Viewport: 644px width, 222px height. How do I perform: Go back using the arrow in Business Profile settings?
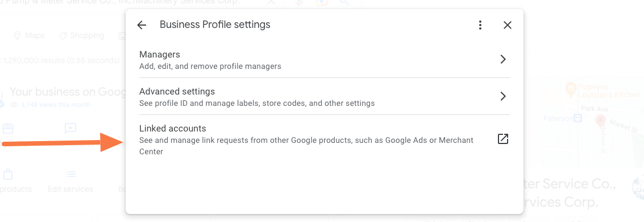tap(142, 25)
